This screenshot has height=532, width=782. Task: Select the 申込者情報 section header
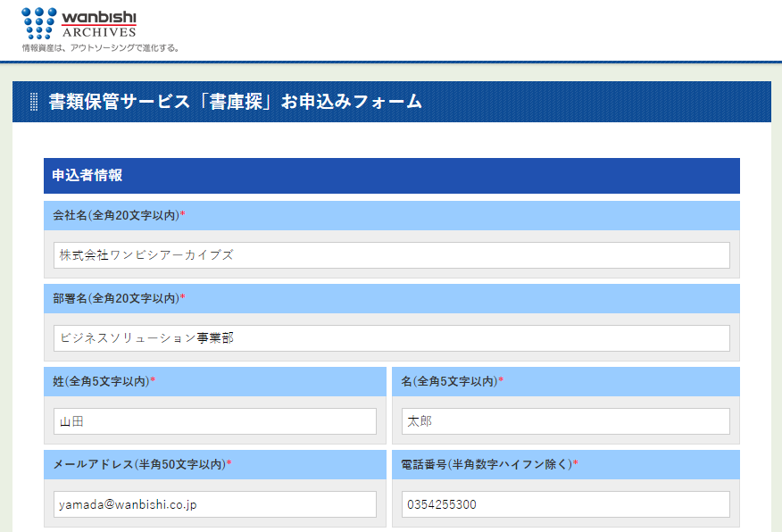pos(87,176)
